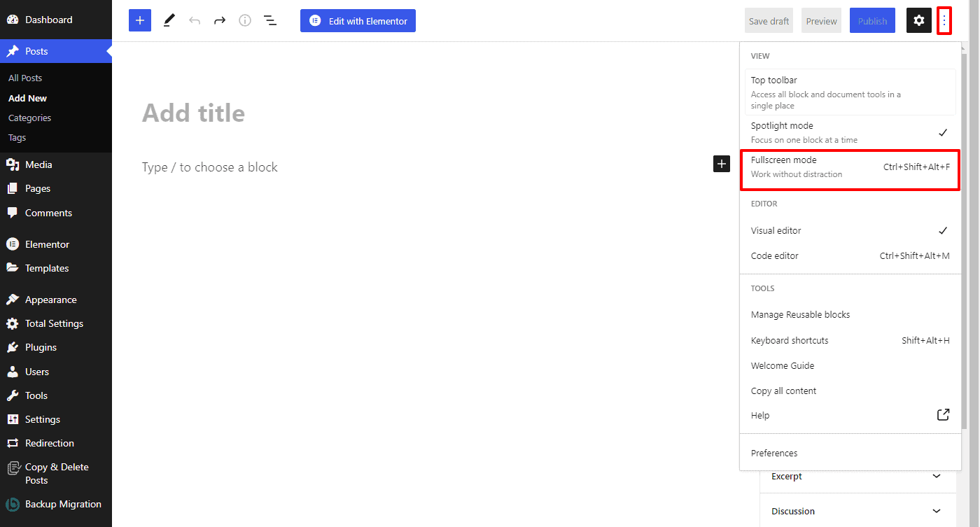Click the three-dot Options menu icon
The image size is (980, 527).
point(944,21)
